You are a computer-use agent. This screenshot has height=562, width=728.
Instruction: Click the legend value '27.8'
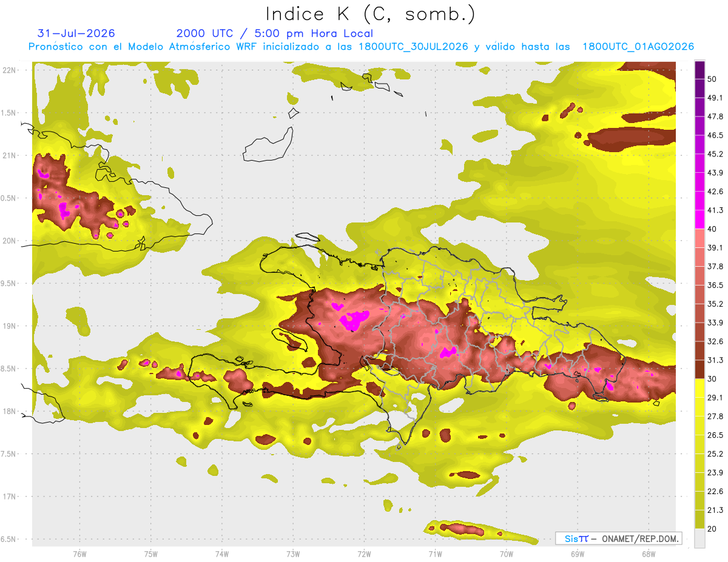coord(715,416)
